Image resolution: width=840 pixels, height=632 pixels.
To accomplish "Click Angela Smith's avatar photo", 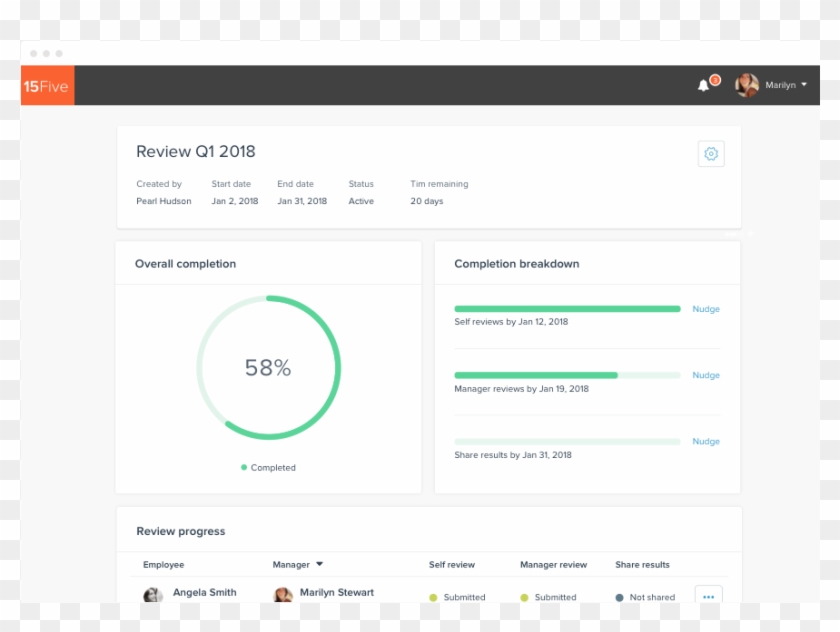I will click(153, 595).
